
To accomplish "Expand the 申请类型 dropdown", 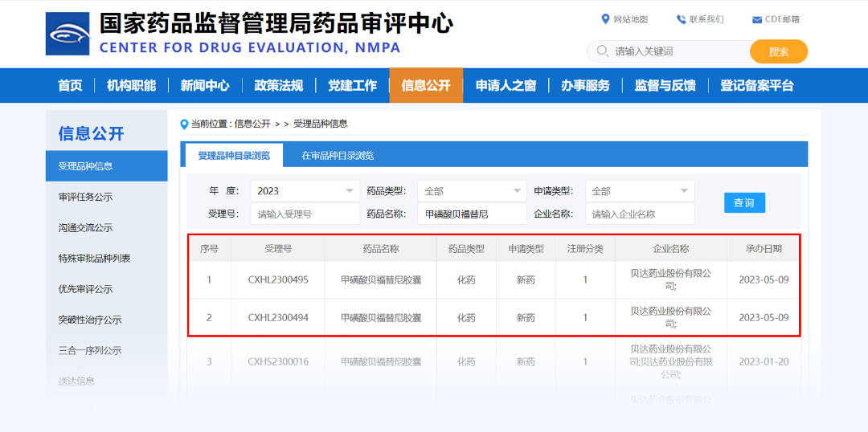I will pyautogui.click(x=639, y=191).
